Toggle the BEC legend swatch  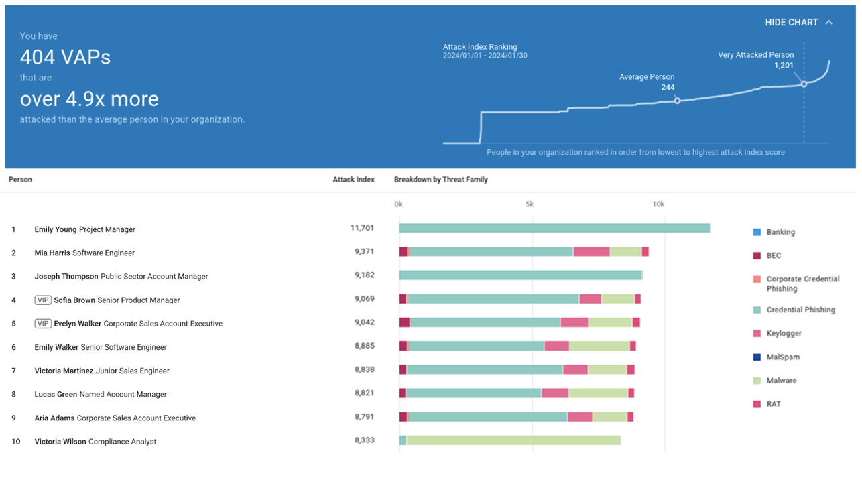coord(757,255)
